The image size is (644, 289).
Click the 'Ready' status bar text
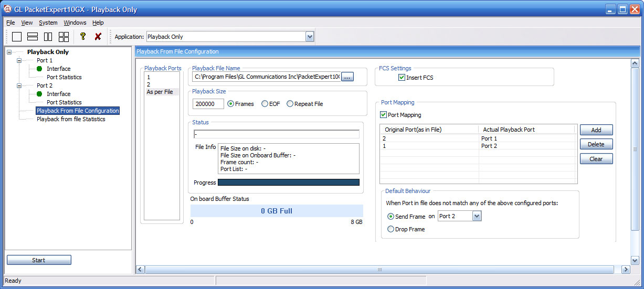(x=13, y=281)
